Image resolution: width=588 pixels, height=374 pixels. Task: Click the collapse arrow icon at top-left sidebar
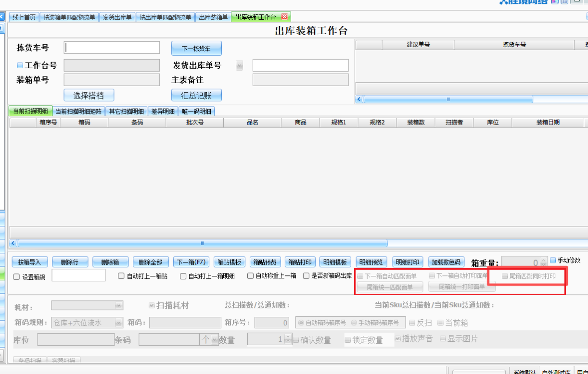tap(2, 17)
